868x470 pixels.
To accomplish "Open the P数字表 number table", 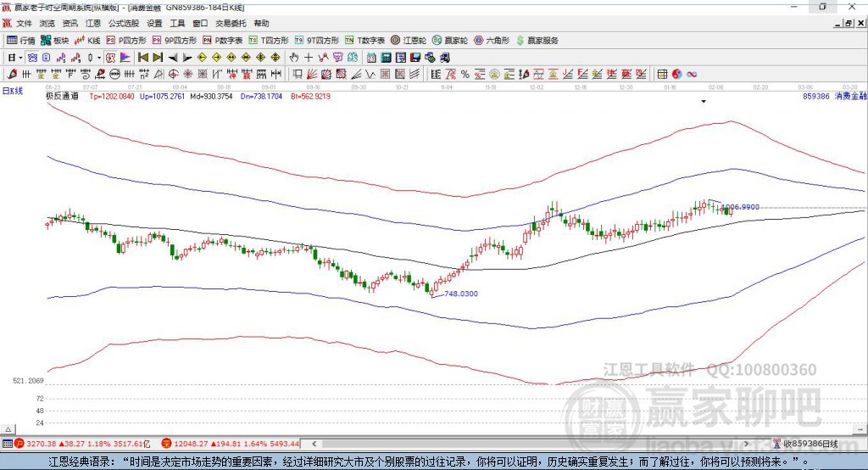I will pyautogui.click(x=223, y=41).
